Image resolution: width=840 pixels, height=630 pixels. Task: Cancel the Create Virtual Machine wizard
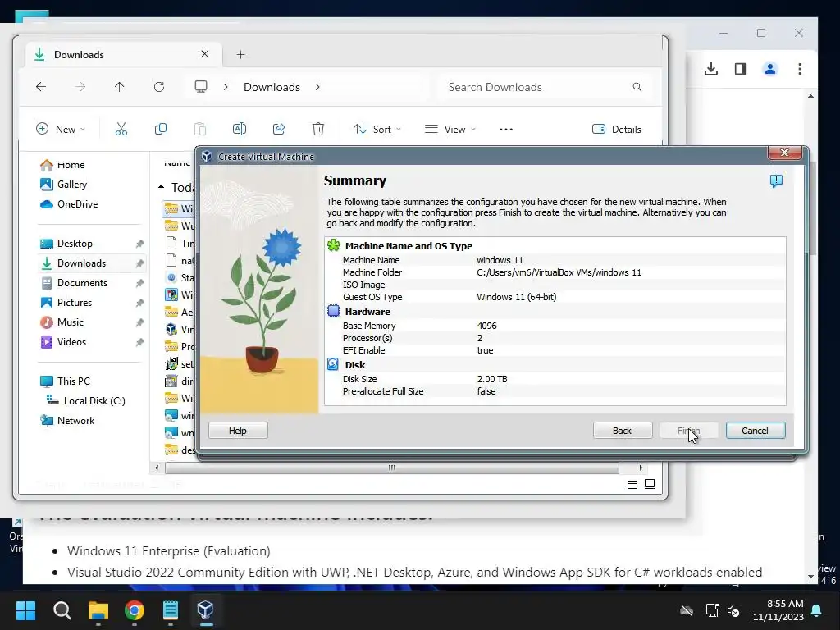(x=756, y=431)
